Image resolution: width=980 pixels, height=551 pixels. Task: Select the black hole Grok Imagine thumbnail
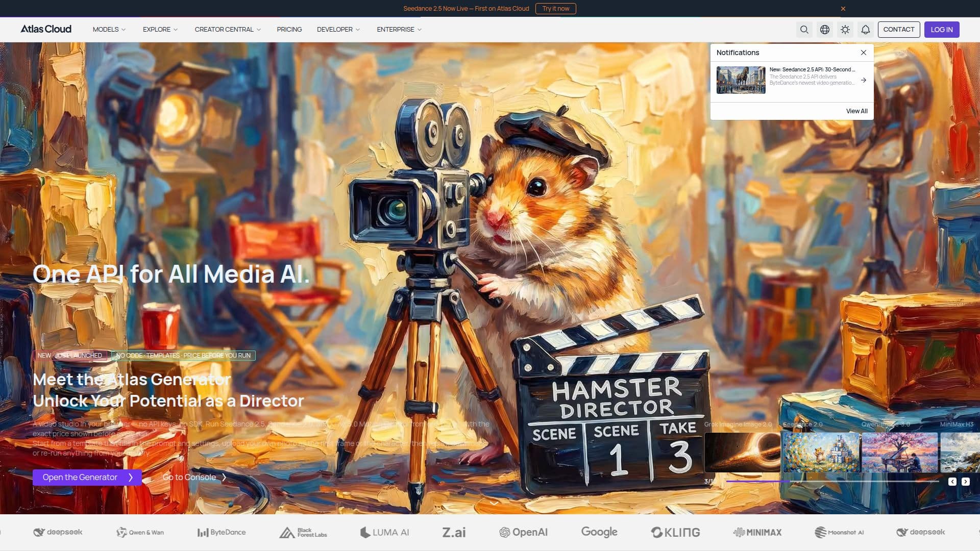(x=743, y=453)
